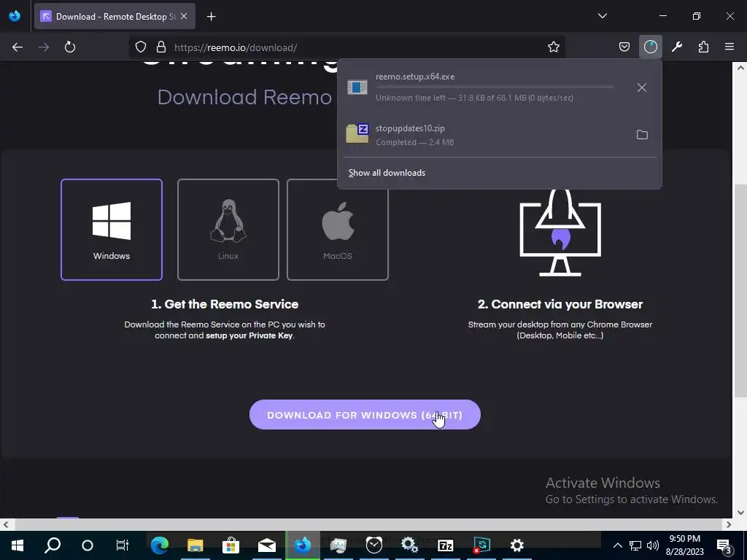Open the wrench developer tools icon

click(x=676, y=47)
